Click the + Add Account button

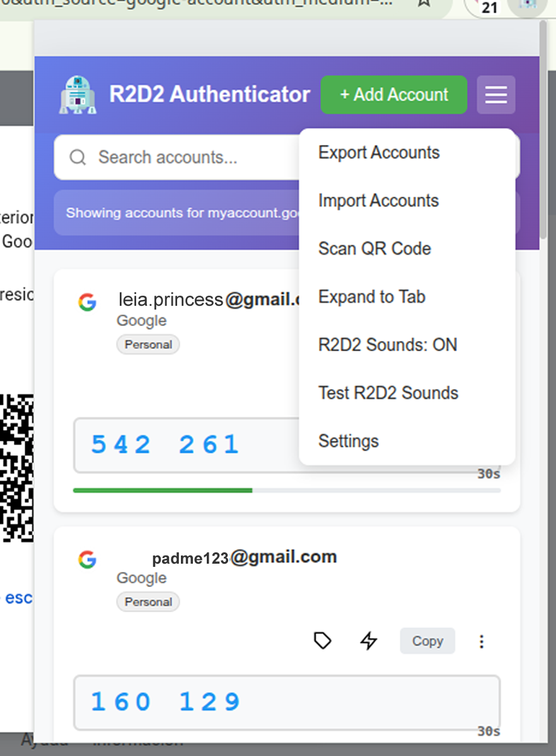tap(394, 95)
